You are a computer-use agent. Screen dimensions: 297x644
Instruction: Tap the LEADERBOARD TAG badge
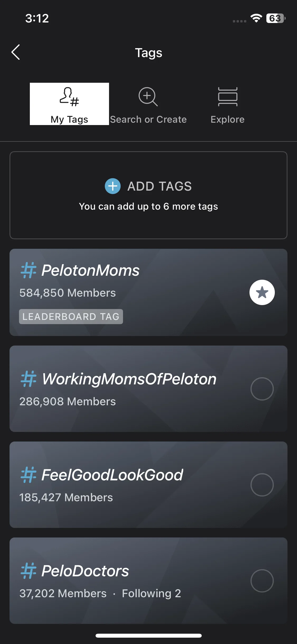[x=71, y=316]
